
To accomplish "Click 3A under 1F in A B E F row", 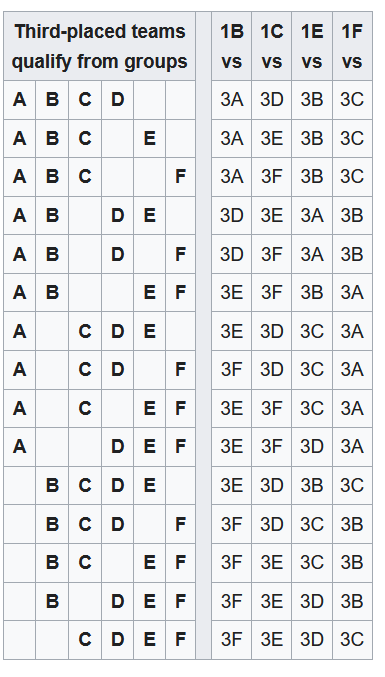I will [x=352, y=293].
